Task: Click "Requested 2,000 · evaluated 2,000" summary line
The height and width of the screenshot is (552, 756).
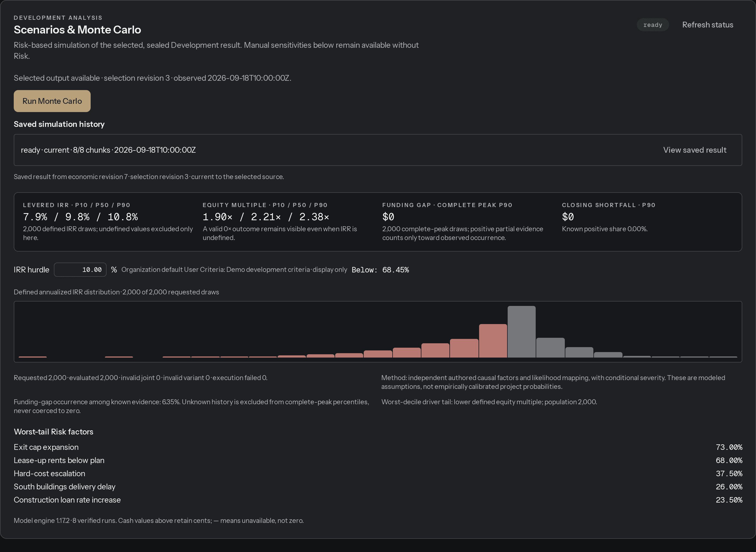Action: point(140,378)
